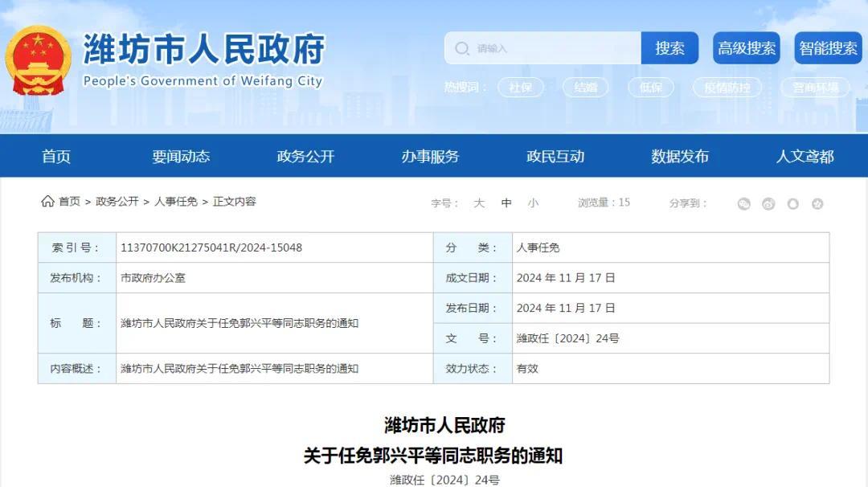
Task: Open the 疫情防控 hot search tag
Action: coord(727,88)
